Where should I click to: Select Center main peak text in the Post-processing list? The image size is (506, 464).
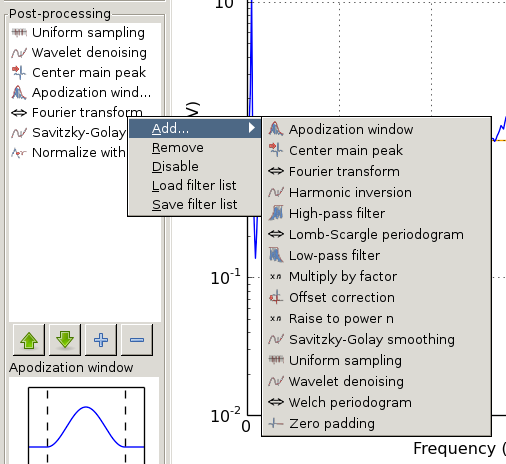click(89, 73)
